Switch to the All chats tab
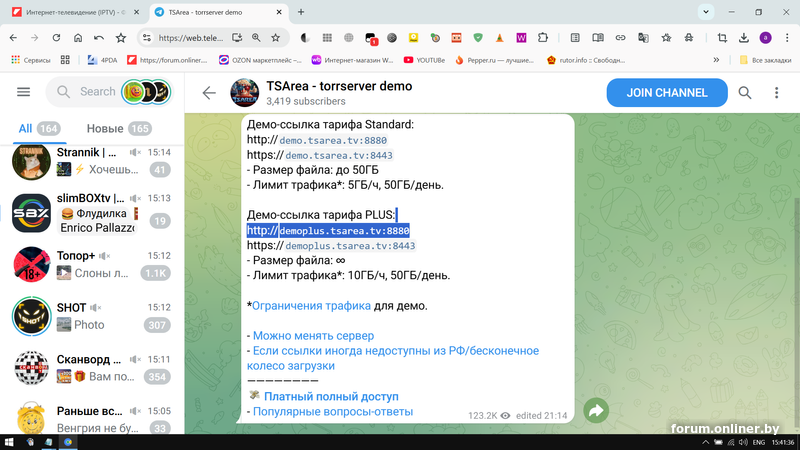Screen dimensions: 800x450 point(39,129)
